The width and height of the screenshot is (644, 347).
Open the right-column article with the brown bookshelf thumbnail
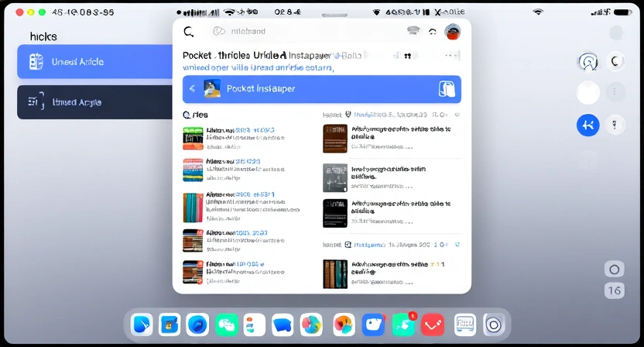(x=391, y=139)
